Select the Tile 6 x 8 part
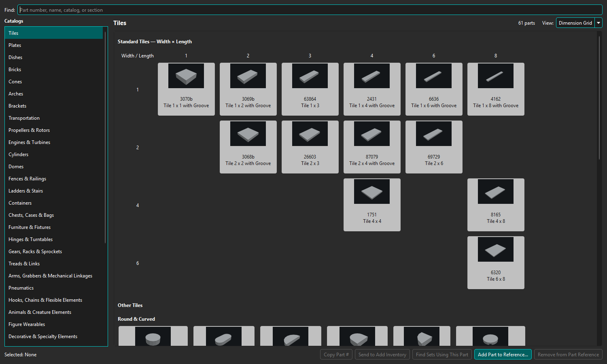This screenshot has height=364, width=607. pos(496,262)
